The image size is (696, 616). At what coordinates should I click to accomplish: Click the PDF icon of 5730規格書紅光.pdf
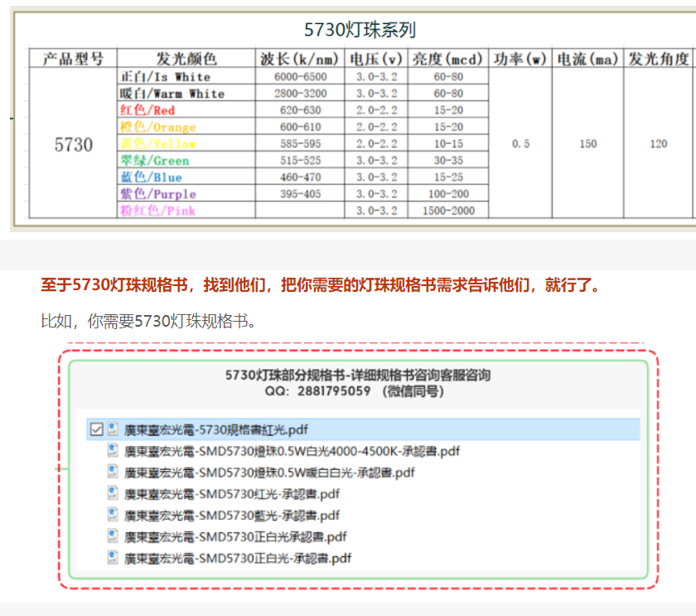click(x=113, y=429)
